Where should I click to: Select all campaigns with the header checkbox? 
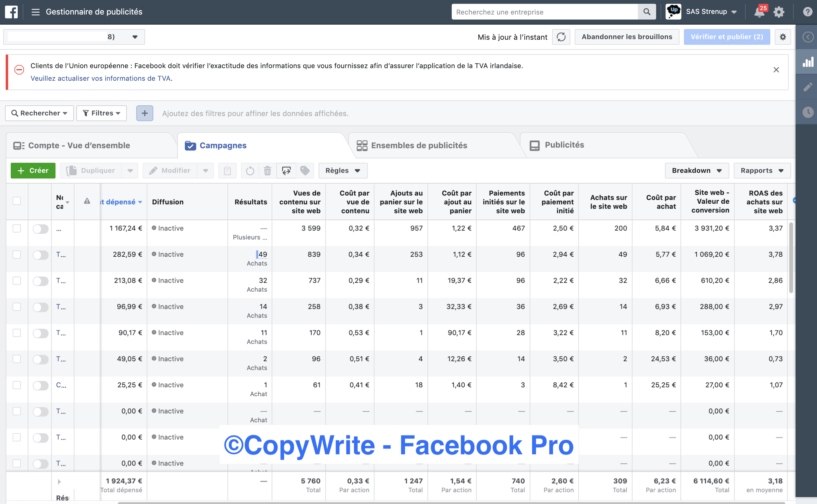point(17,201)
